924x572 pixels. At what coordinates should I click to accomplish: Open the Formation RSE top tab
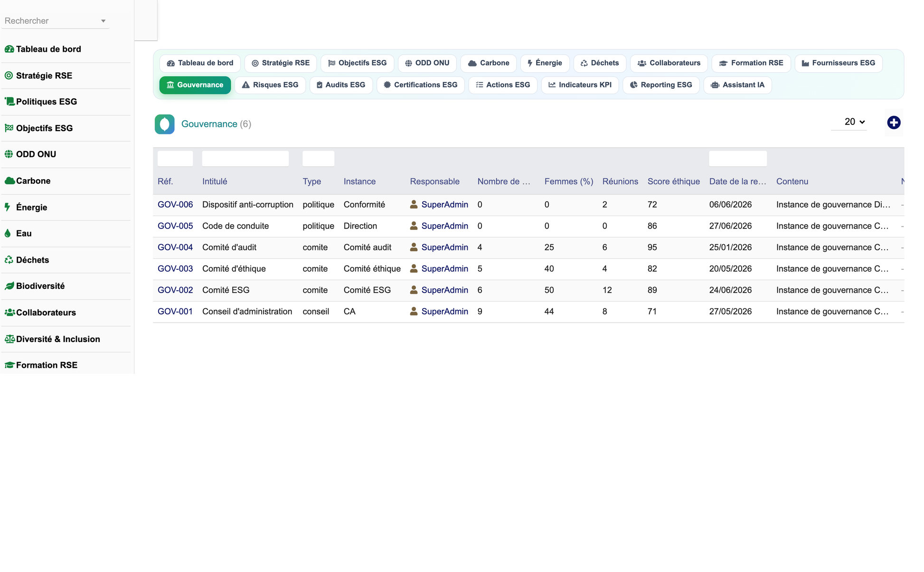751,63
